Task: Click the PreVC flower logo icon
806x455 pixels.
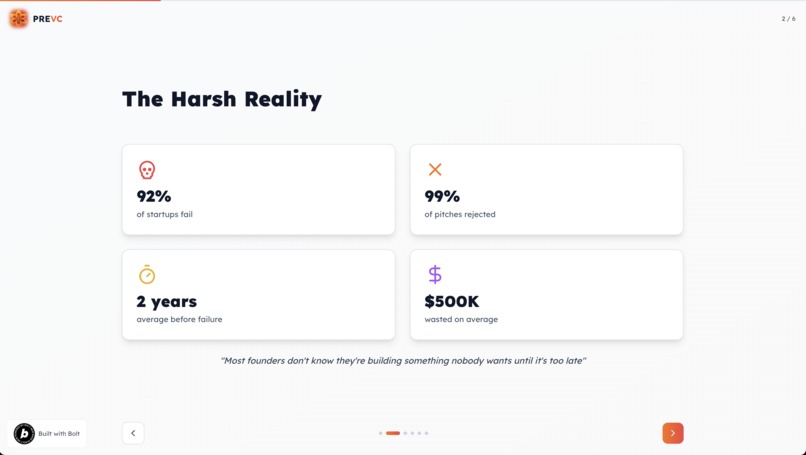Action: [x=19, y=19]
